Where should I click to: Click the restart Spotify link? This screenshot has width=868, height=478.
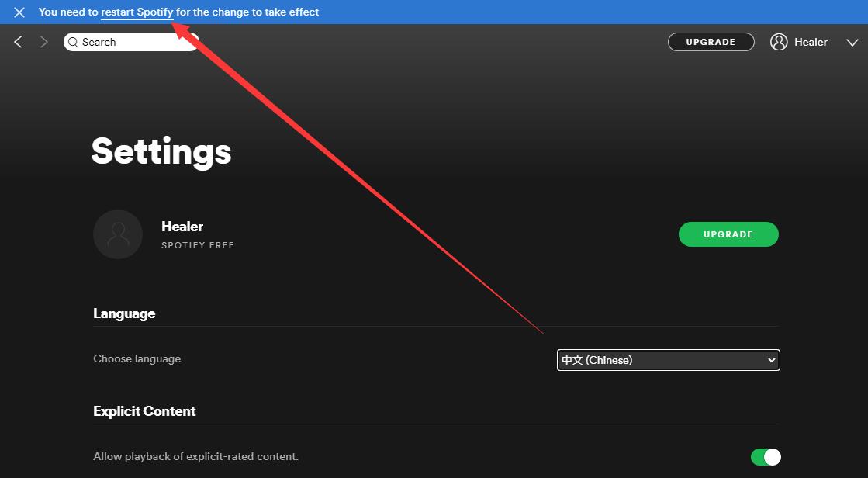pyautogui.click(x=137, y=12)
